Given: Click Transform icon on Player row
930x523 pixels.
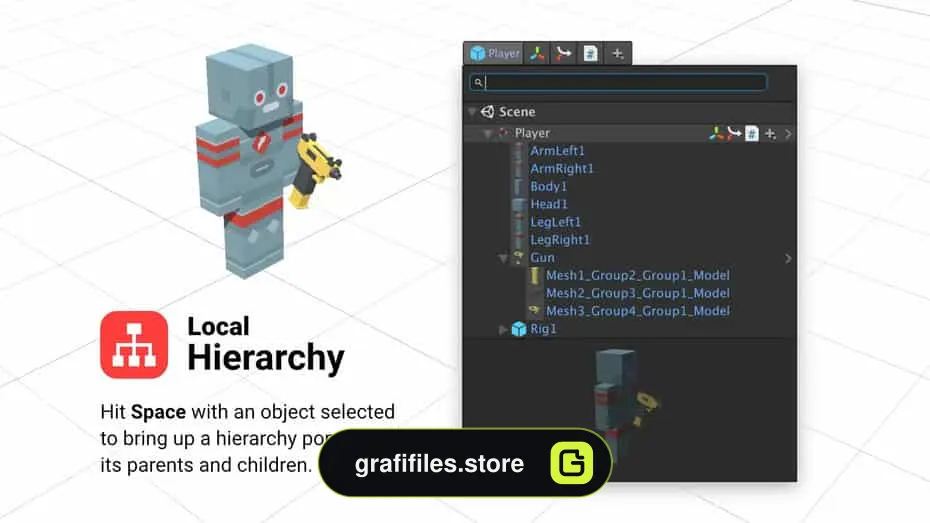Looking at the screenshot, I should [x=716, y=133].
